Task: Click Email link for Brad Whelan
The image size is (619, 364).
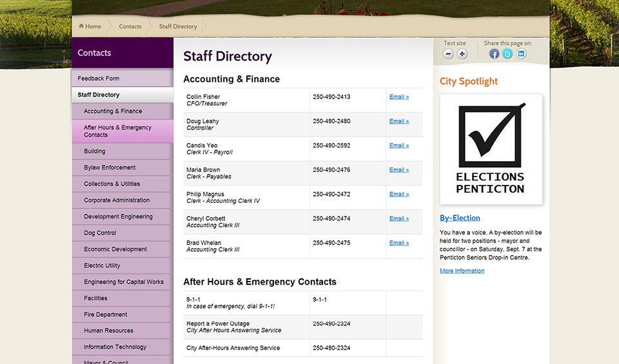Action: click(x=398, y=243)
